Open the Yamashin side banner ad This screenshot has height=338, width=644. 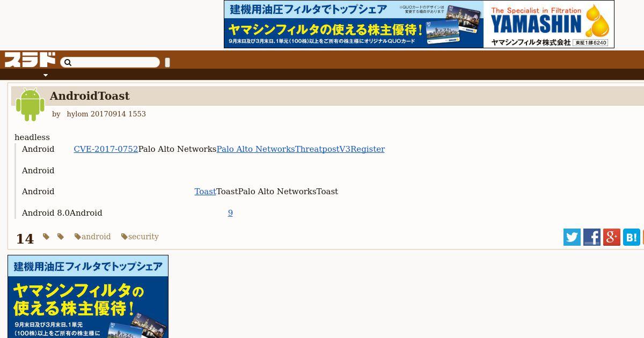point(88,297)
